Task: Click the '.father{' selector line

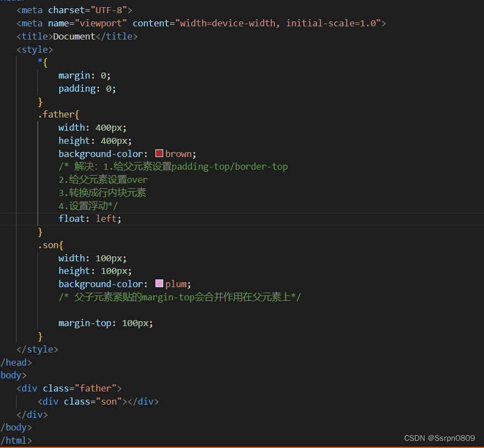Action: click(x=59, y=114)
